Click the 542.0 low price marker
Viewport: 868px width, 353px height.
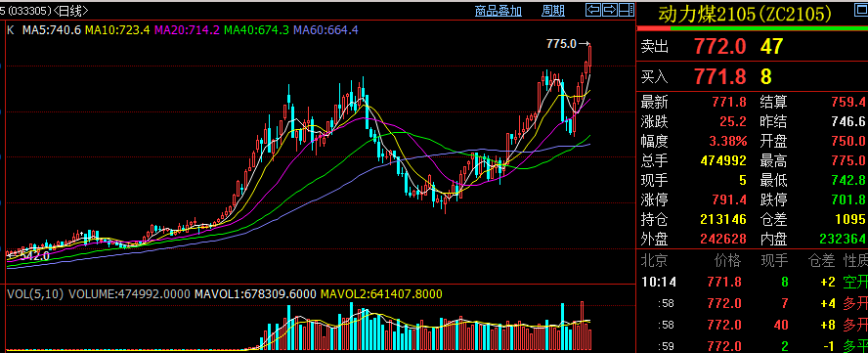pyautogui.click(x=34, y=256)
